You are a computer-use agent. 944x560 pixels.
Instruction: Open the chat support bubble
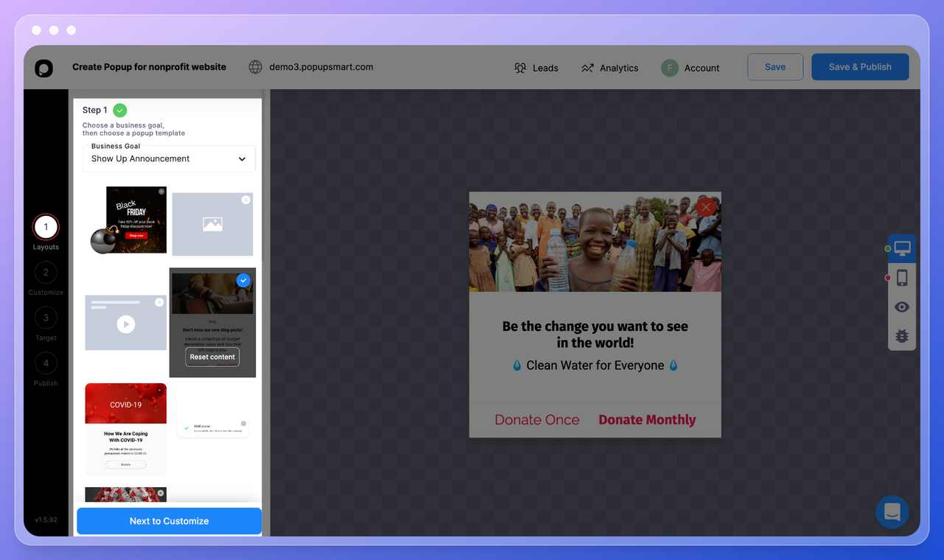coord(892,512)
